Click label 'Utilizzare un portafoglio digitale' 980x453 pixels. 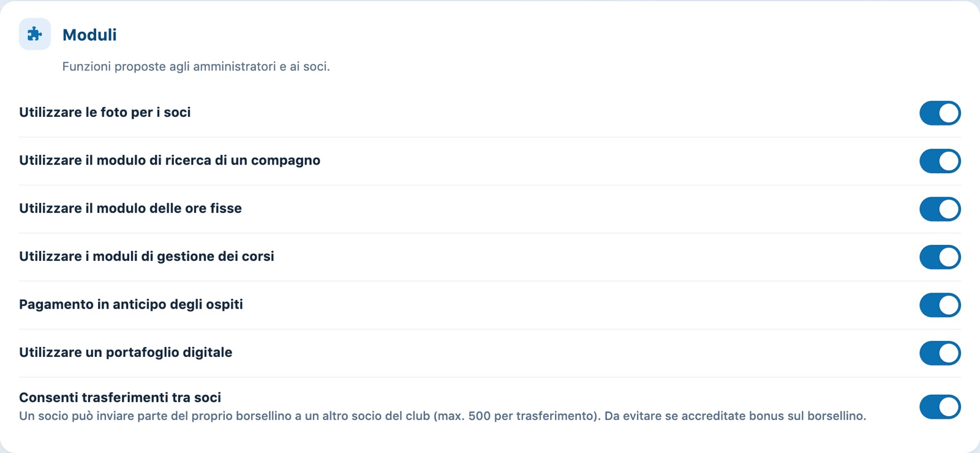click(x=126, y=352)
